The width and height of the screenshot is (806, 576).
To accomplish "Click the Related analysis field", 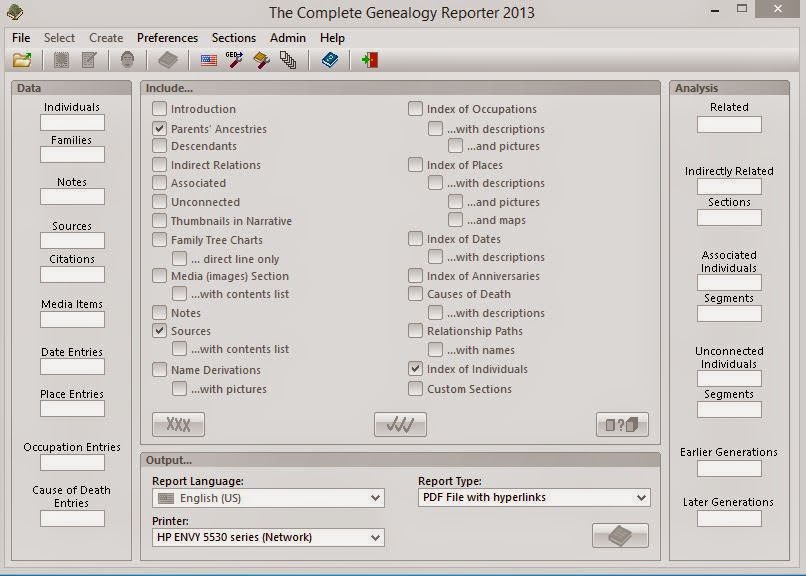I will tap(729, 124).
